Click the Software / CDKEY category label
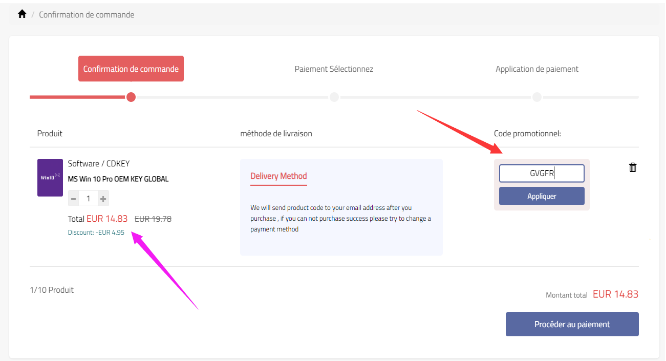Screen dimensions: 666x361 [x=99, y=164]
